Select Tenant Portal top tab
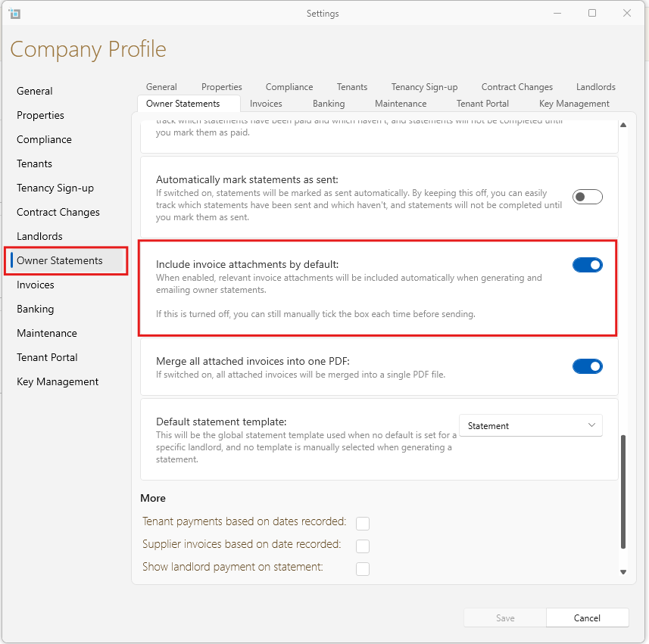The width and height of the screenshot is (649, 644). [482, 104]
